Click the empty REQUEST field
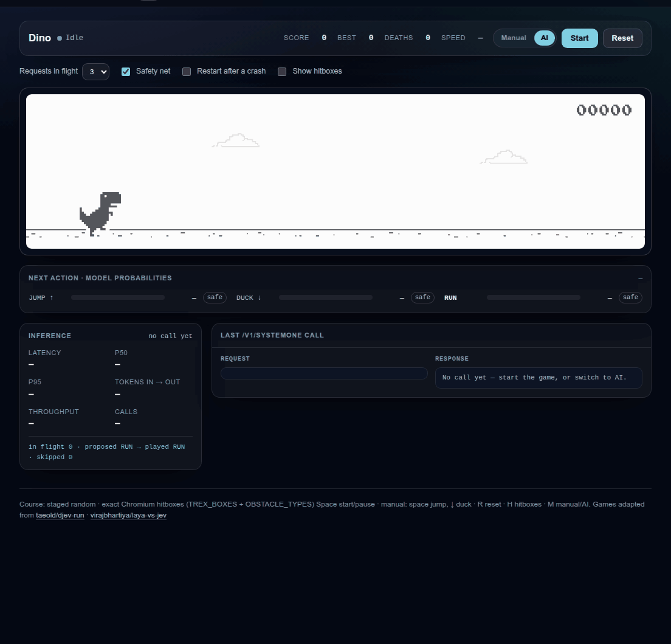 click(x=324, y=373)
